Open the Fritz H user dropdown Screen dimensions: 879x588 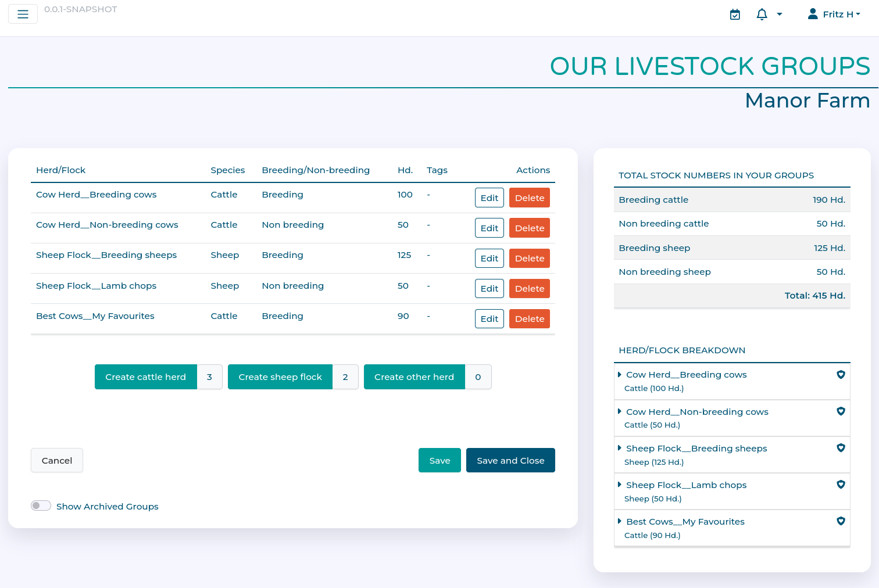[x=834, y=15]
